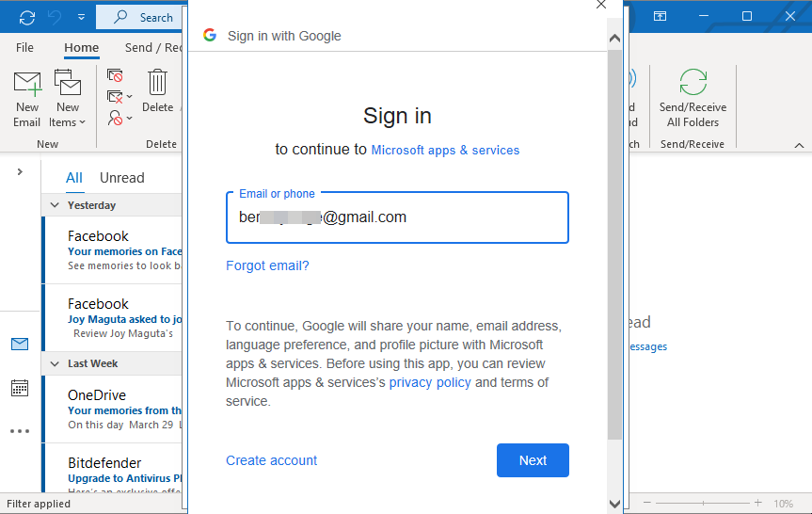Switch to Calendar view in navigation bar
The image size is (812, 514).
20,388
